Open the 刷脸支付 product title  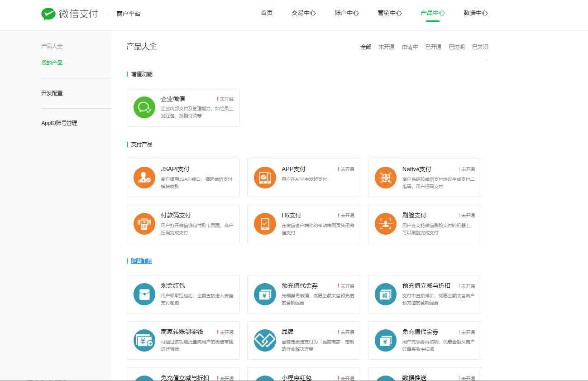pyautogui.click(x=414, y=215)
